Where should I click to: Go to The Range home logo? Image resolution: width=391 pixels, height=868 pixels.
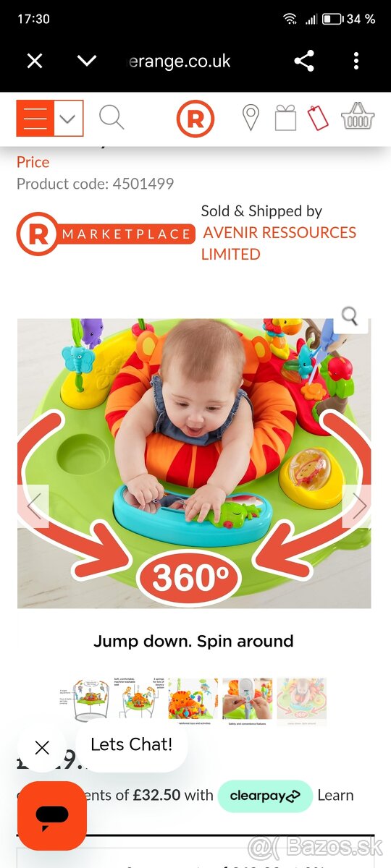point(195,119)
